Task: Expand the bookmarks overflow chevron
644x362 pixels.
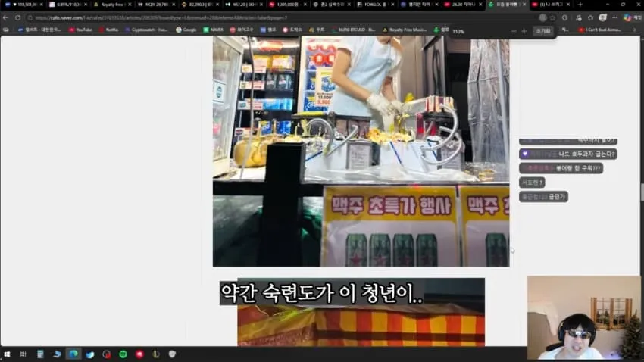Action: (x=635, y=30)
